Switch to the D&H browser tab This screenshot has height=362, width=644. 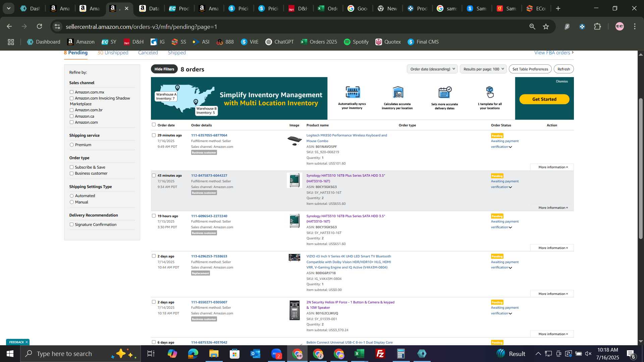(298, 8)
